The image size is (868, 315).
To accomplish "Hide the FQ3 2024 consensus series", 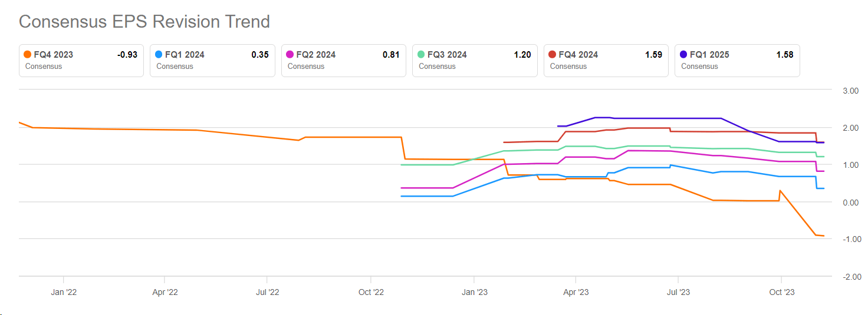I will click(475, 61).
